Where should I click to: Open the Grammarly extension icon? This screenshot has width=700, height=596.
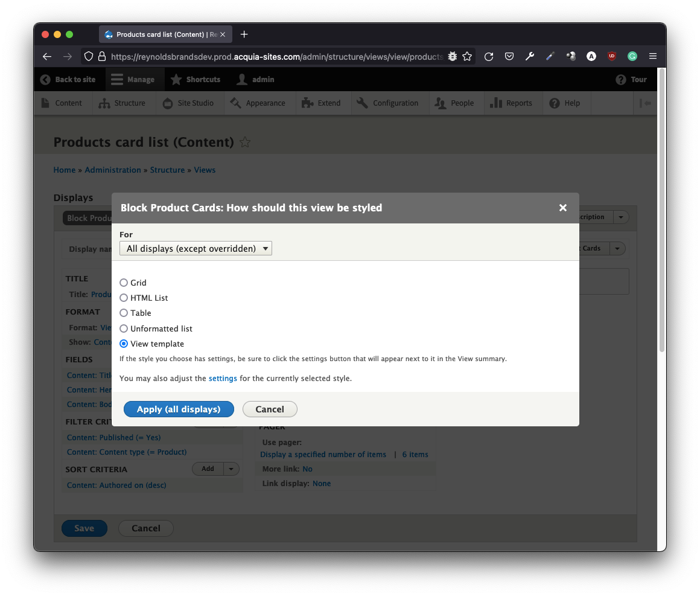click(632, 56)
